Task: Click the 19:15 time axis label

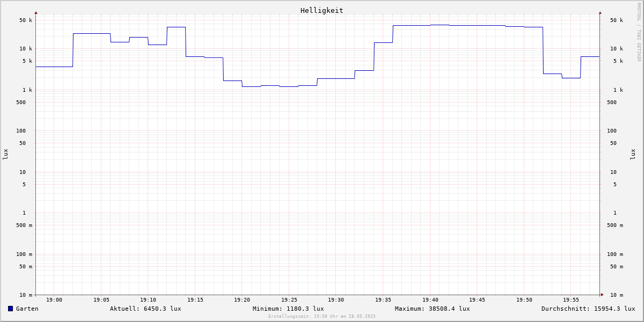Action: [195, 300]
